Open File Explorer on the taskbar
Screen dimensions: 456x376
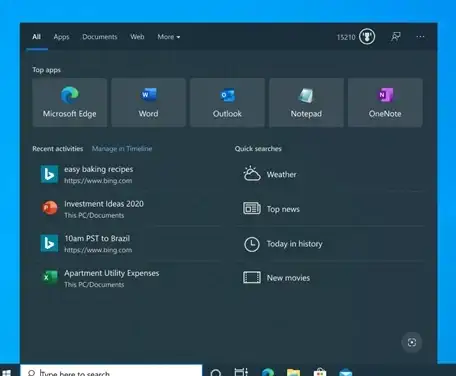293,372
